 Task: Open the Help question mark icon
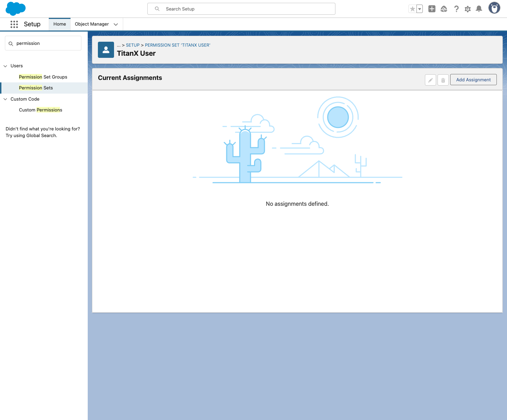[456, 9]
